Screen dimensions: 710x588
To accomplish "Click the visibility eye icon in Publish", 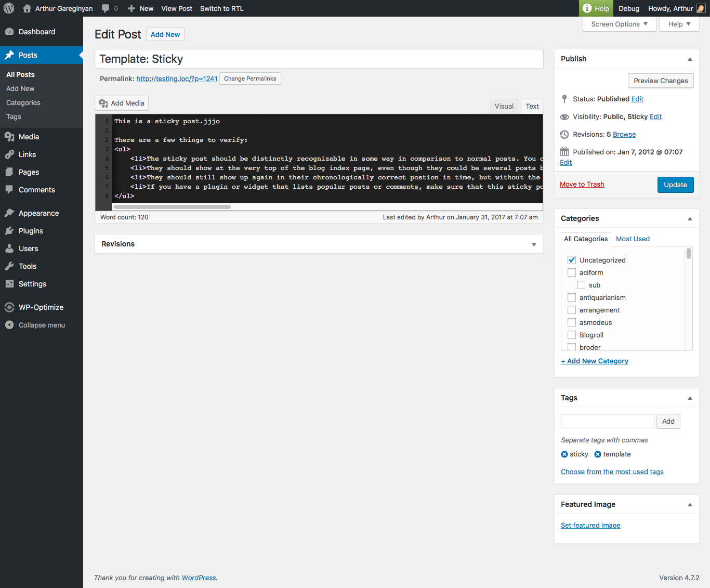I will click(x=564, y=116).
